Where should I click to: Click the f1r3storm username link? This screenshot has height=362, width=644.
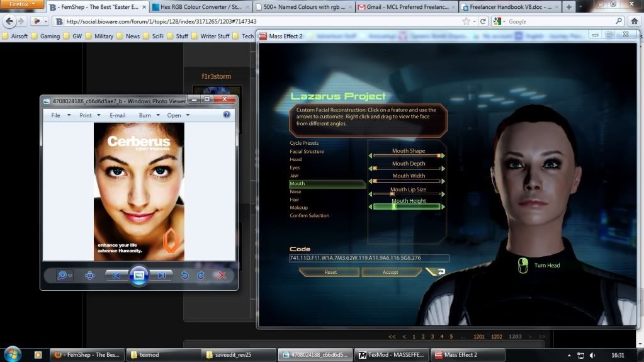(217, 76)
